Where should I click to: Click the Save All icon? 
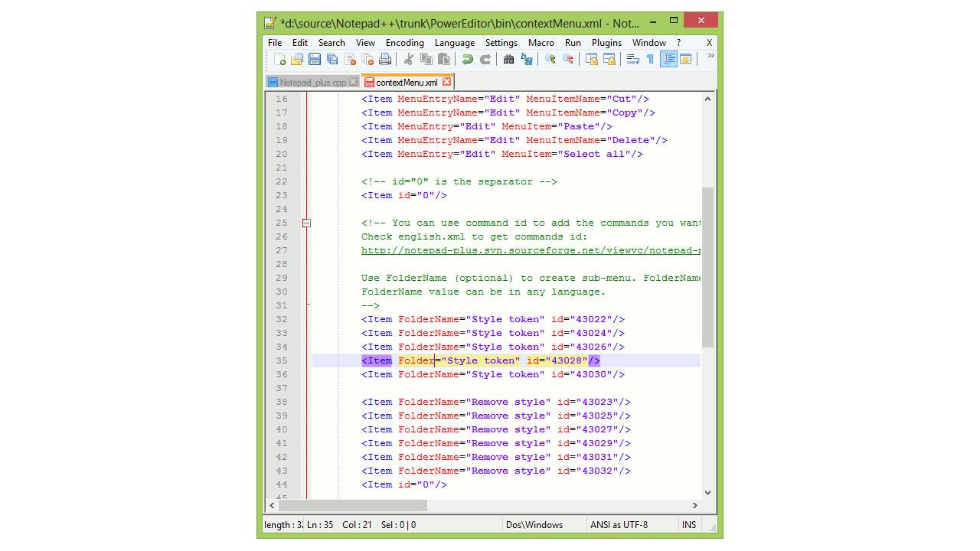332,59
